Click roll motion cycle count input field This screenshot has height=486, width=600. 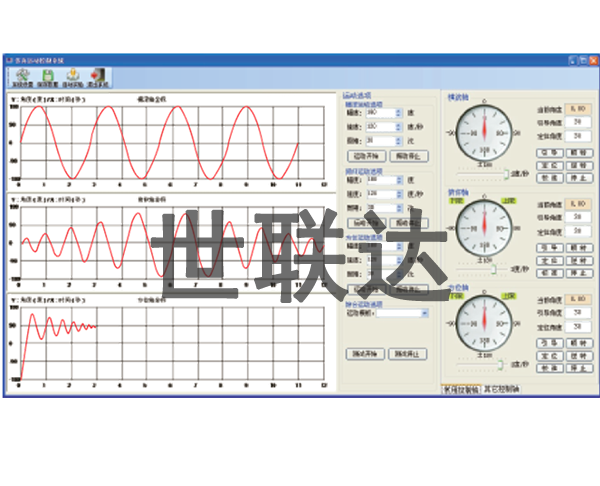[x=381, y=141]
